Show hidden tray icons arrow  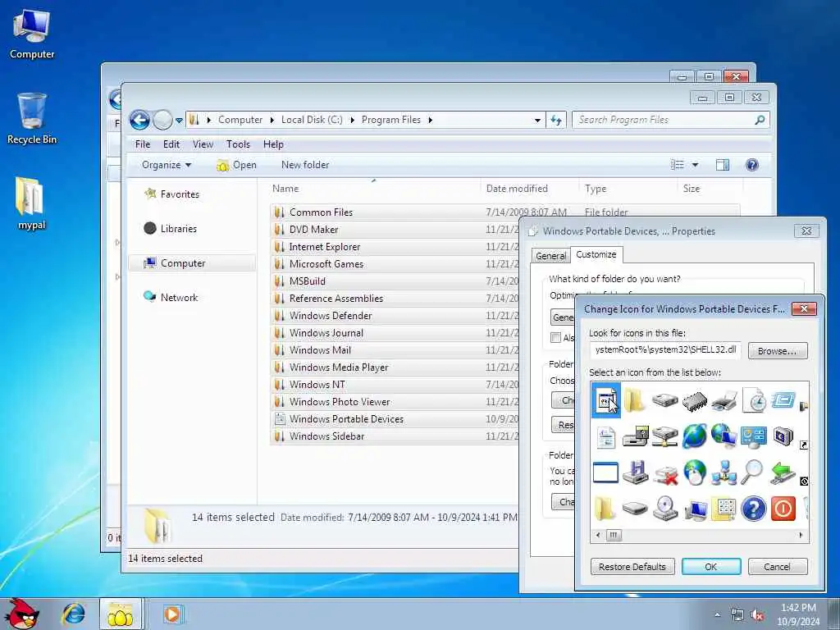(x=717, y=614)
